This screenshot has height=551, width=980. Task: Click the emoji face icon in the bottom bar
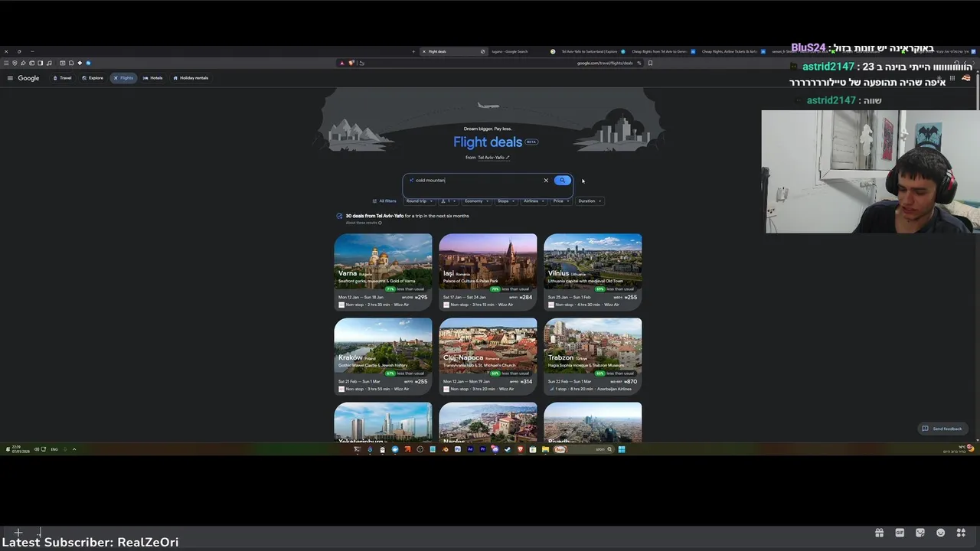[940, 533]
